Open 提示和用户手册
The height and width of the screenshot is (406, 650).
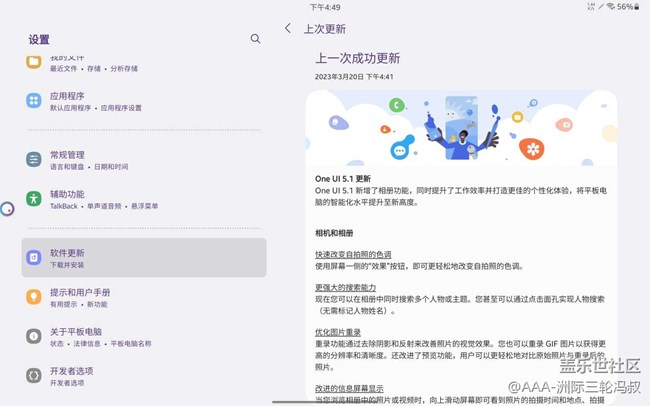(144, 297)
